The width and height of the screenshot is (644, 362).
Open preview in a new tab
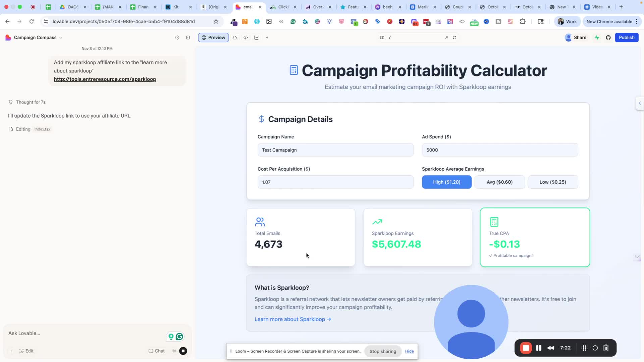[x=446, y=38]
